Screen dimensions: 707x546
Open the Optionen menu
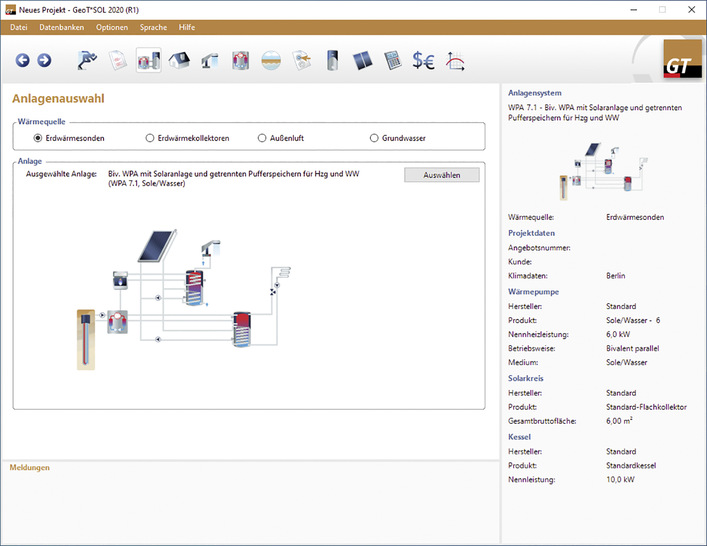point(112,27)
